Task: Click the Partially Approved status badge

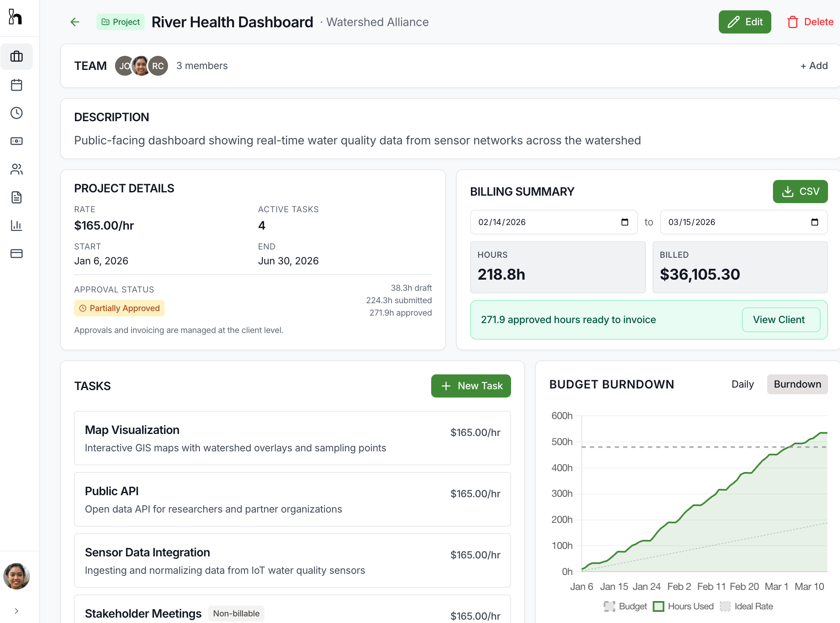Action: pyautogui.click(x=119, y=308)
